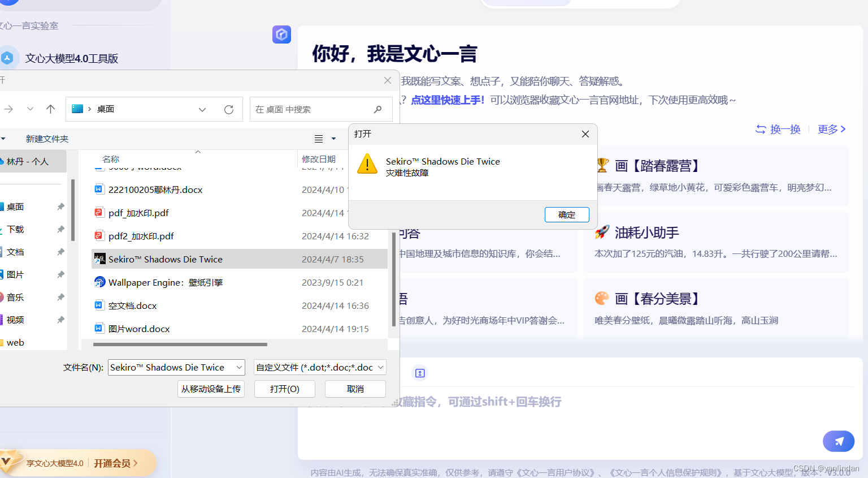The image size is (868, 478).
Task: Select Sekiro Shadows Die Twice file row
Action: pyautogui.click(x=240, y=259)
